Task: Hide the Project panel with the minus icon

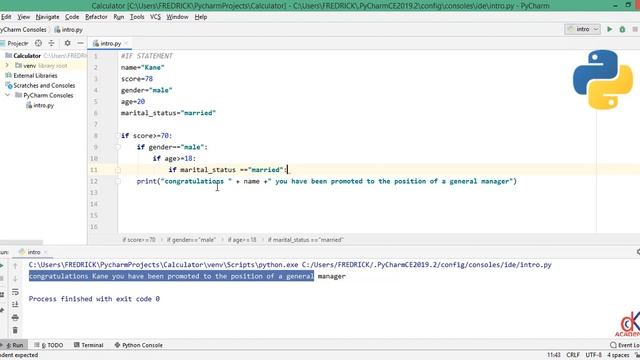Action: click(80, 43)
